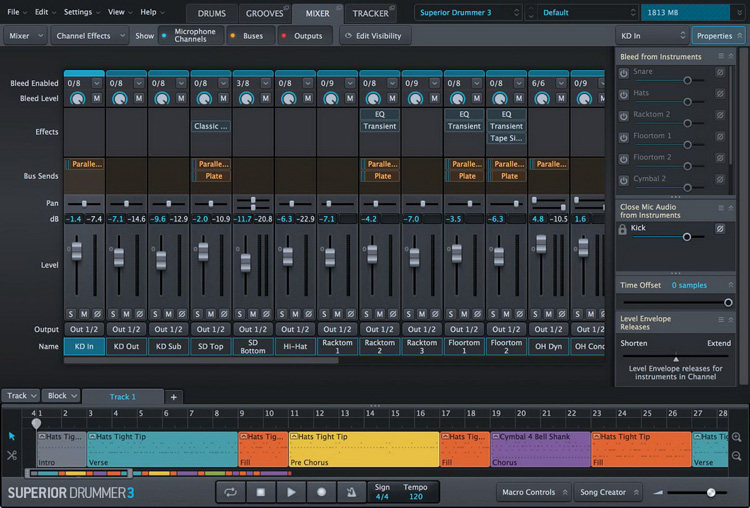Switch to the Grooves tab
This screenshot has width=750, height=508.
click(264, 13)
